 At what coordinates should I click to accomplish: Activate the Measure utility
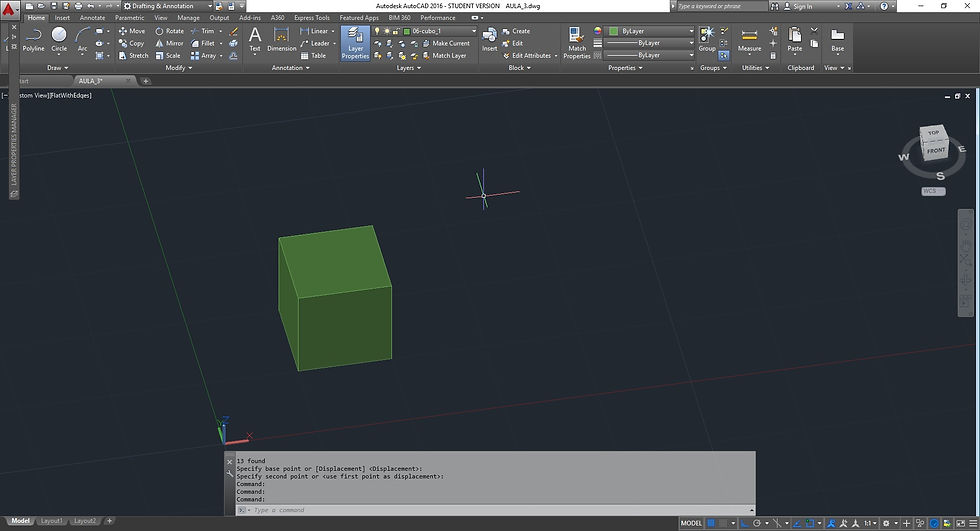(x=749, y=39)
